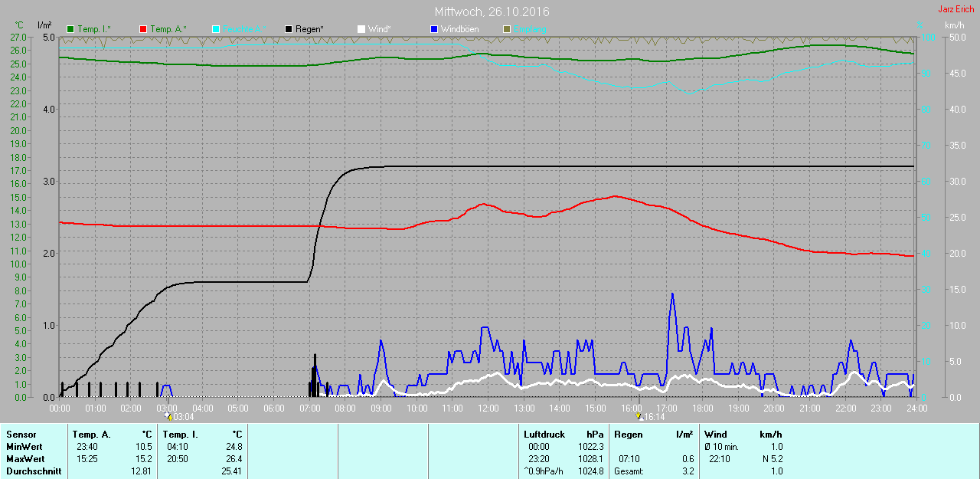Click the 'km/h' right axis unit label

(955, 25)
